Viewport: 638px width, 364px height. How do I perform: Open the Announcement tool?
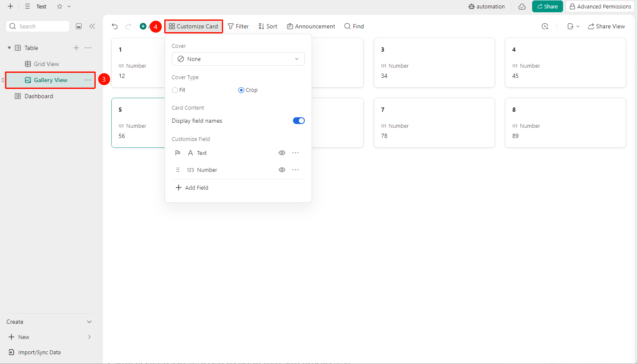tap(311, 26)
